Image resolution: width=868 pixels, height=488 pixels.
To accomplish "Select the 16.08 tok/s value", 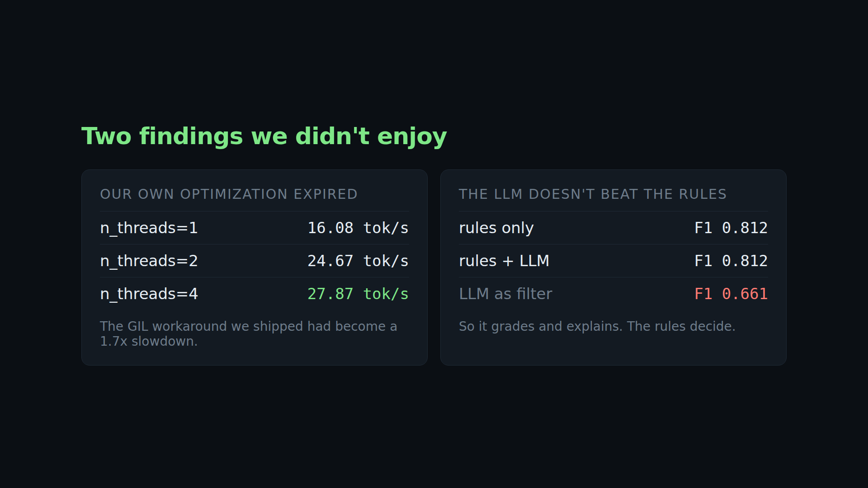I will pyautogui.click(x=358, y=228).
